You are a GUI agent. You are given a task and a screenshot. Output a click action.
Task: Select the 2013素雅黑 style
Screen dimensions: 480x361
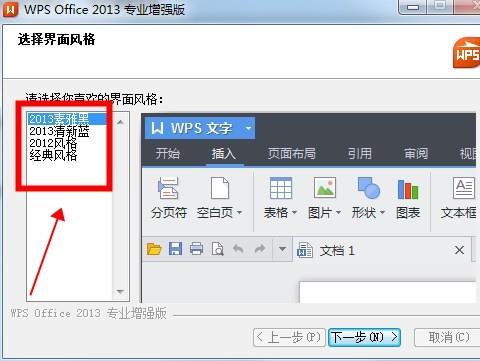click(x=67, y=119)
